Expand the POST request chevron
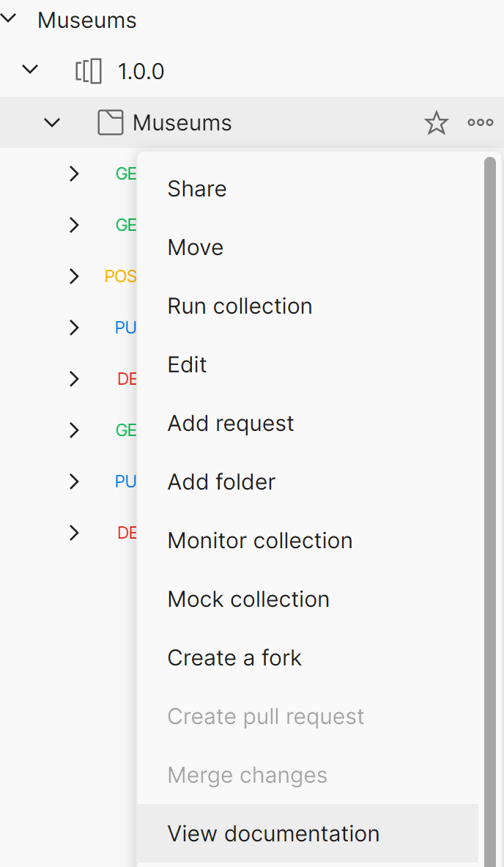The width and height of the screenshot is (504, 867). tap(73, 276)
